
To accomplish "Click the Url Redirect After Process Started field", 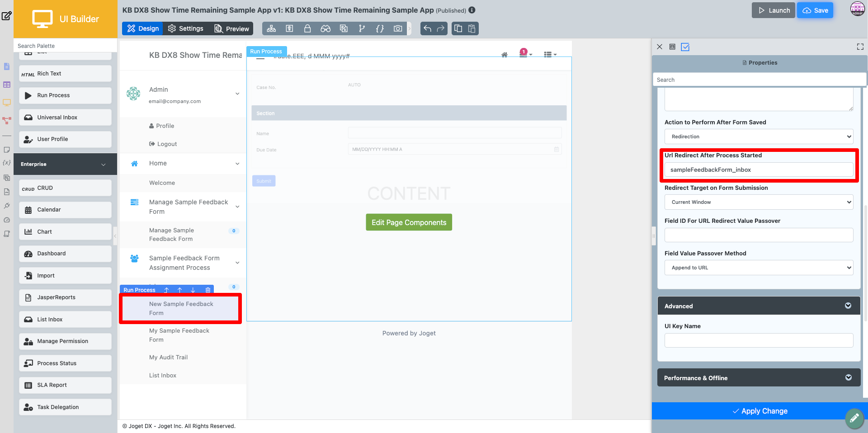I will coord(759,170).
